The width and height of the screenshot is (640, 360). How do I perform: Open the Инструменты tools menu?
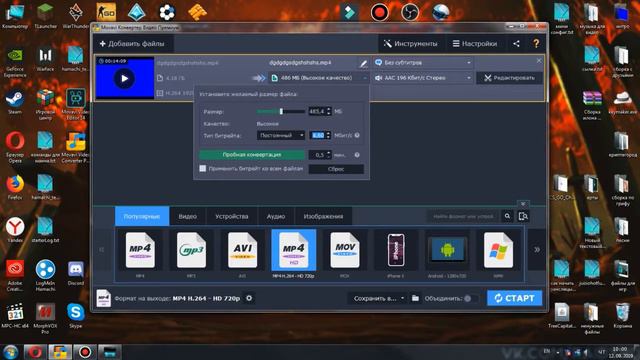point(410,44)
